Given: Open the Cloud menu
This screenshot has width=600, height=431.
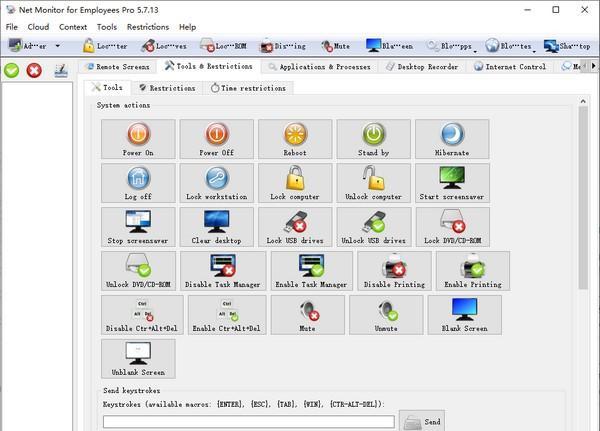Looking at the screenshot, I should click(38, 27).
